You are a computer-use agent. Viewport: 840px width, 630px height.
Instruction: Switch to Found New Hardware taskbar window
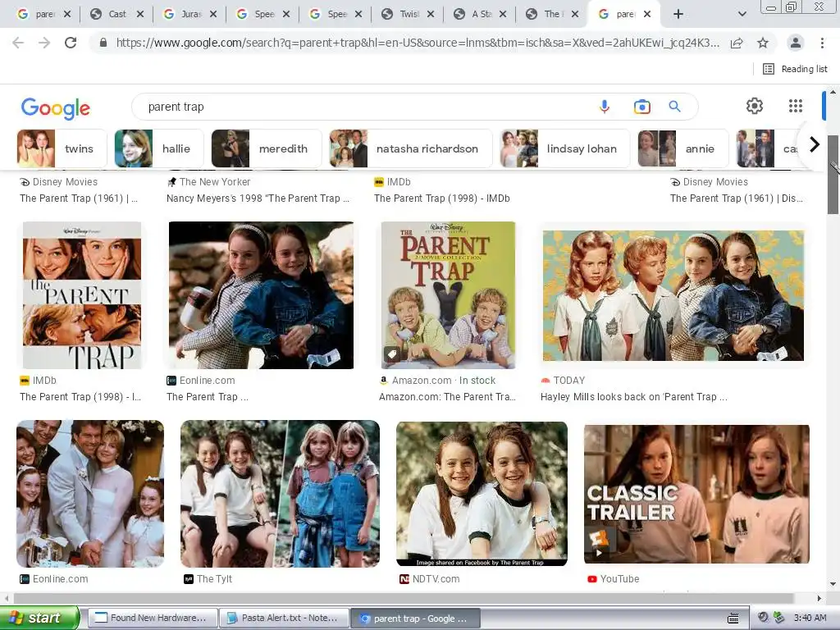pyautogui.click(x=153, y=619)
